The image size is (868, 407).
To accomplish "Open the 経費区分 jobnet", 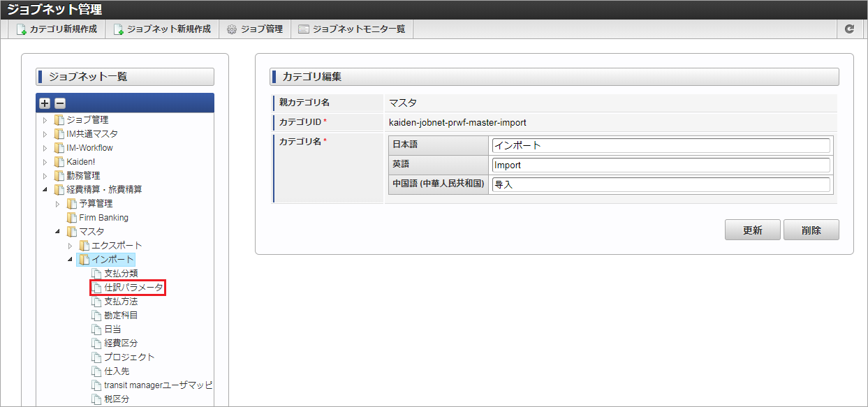I will [121, 343].
